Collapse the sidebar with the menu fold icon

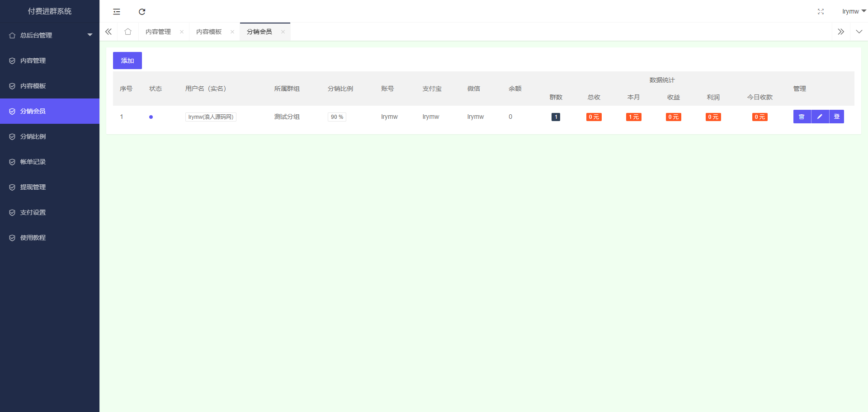[x=117, y=12]
